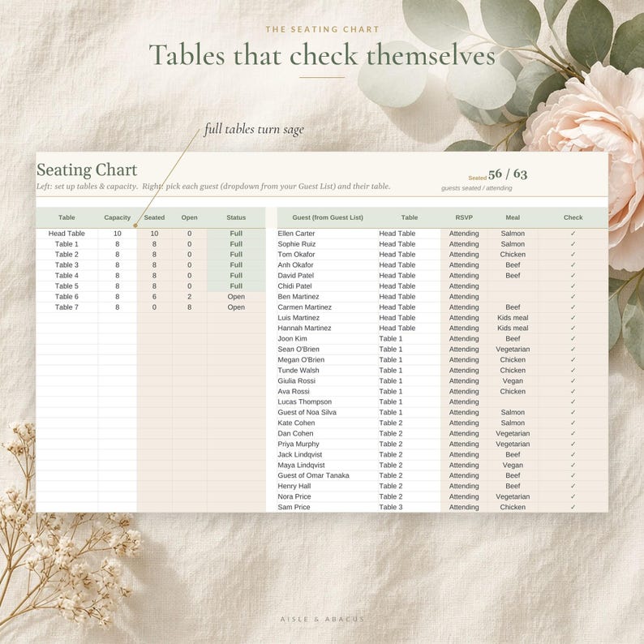The image size is (644, 644).
Task: Select the 'Table 6' name cell in the tables list
Action: (x=67, y=297)
